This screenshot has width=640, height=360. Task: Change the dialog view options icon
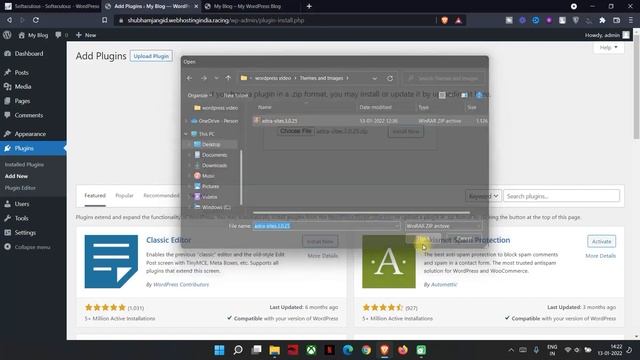point(442,95)
